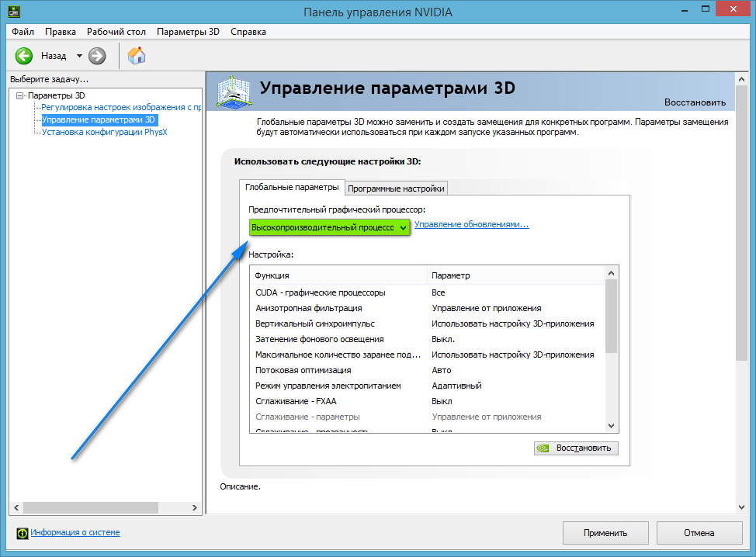Click the Применить button
Screen dimensions: 756x557
point(605,533)
